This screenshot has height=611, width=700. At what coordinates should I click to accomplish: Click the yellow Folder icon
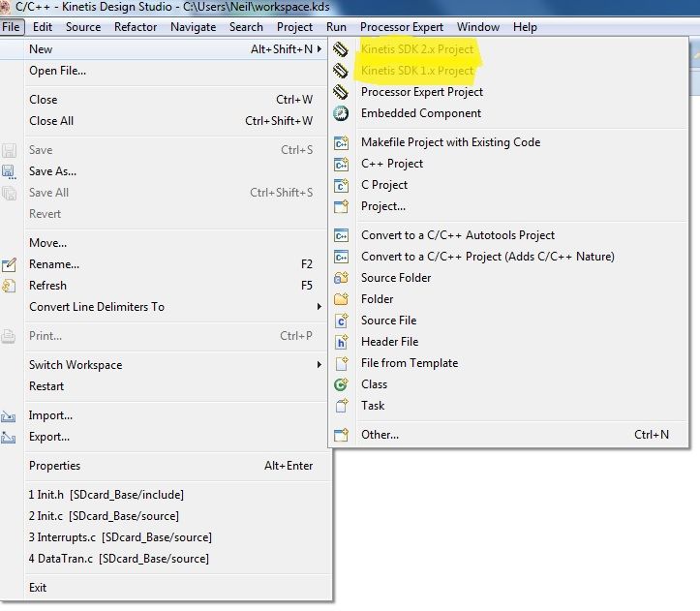(341, 299)
